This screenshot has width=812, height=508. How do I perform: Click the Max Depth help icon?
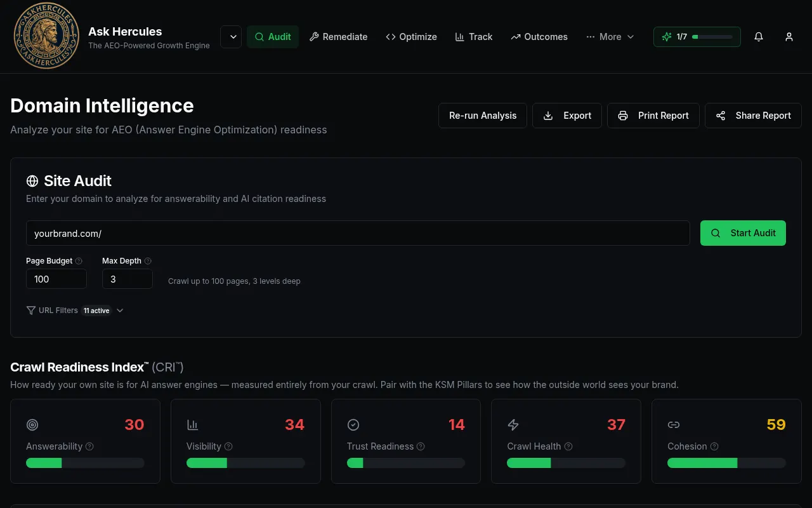pyautogui.click(x=148, y=261)
